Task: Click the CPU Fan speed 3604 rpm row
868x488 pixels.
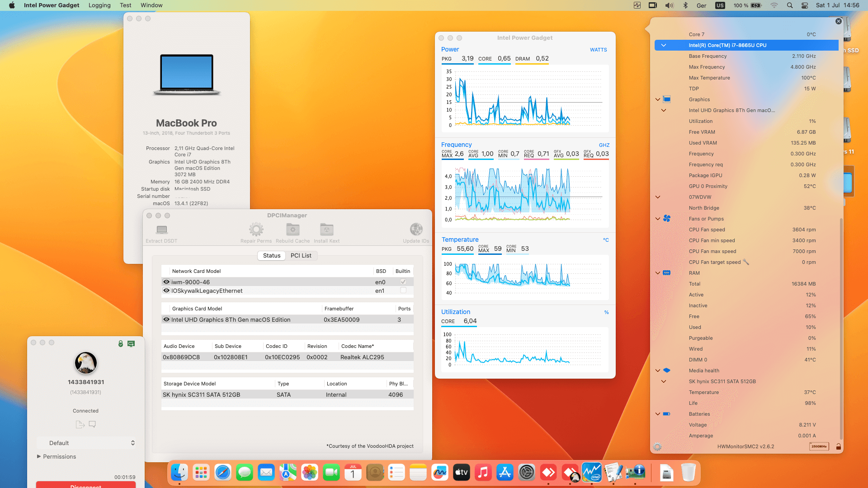Action: pos(746,230)
